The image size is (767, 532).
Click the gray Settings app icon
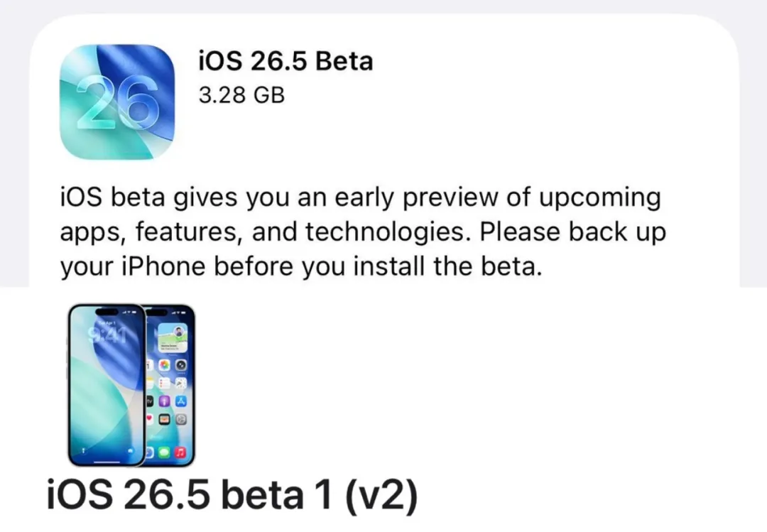tap(181, 419)
